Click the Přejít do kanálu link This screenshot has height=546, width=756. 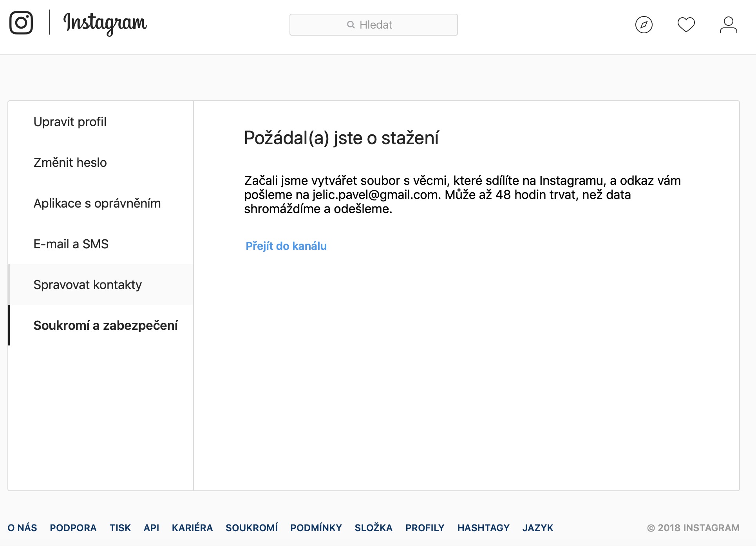286,246
